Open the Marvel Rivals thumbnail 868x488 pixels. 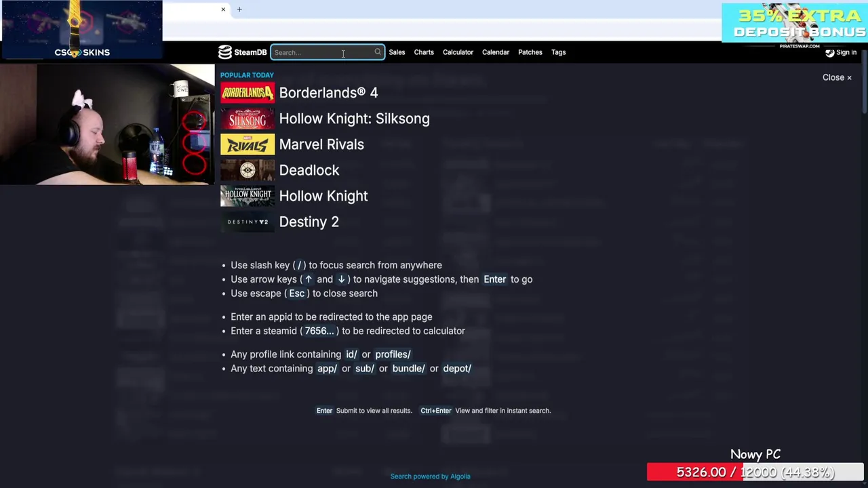(x=248, y=144)
